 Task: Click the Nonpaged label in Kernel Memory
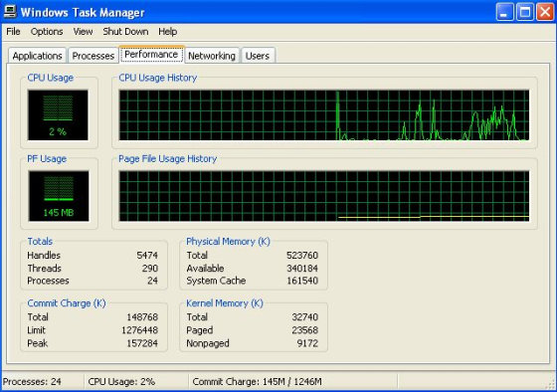coord(208,343)
